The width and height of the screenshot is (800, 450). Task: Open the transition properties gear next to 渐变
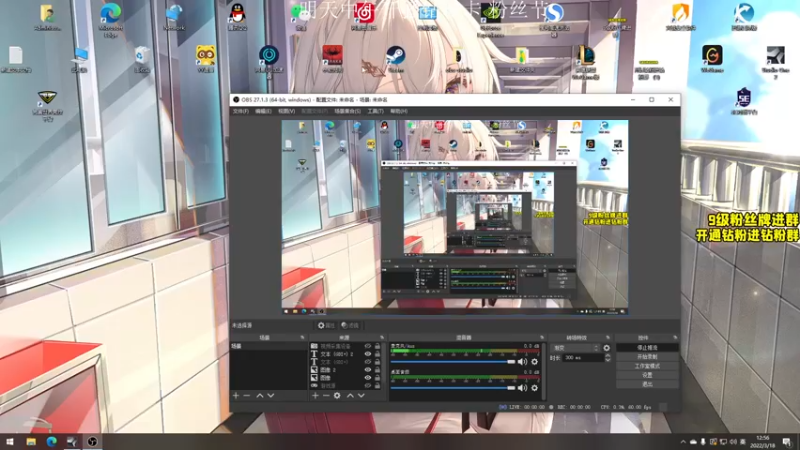[x=607, y=348]
